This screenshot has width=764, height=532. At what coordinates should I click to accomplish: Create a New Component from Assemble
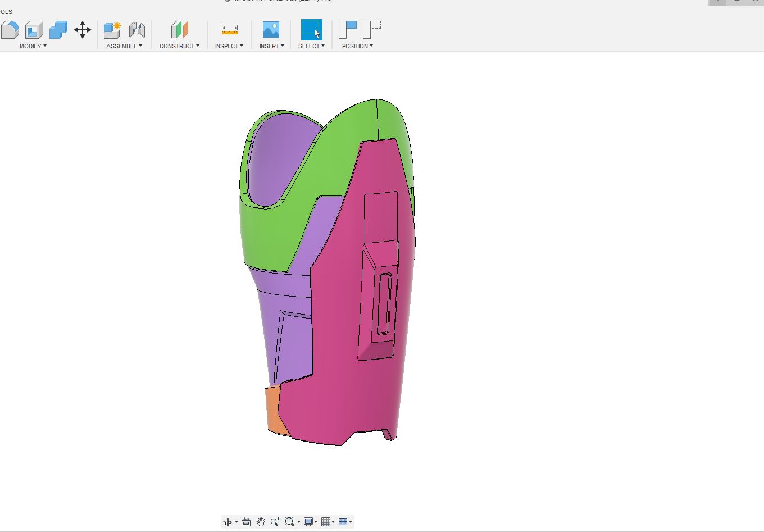pos(112,30)
